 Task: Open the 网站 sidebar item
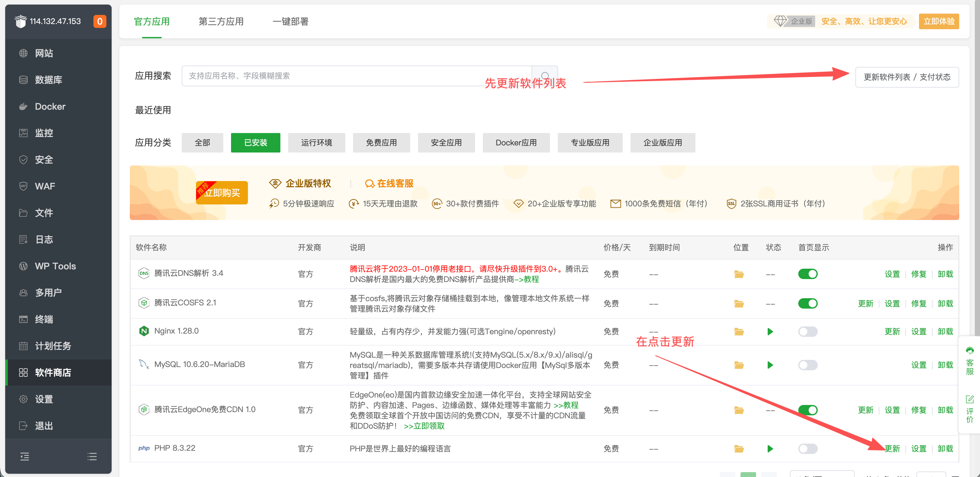click(x=58, y=53)
